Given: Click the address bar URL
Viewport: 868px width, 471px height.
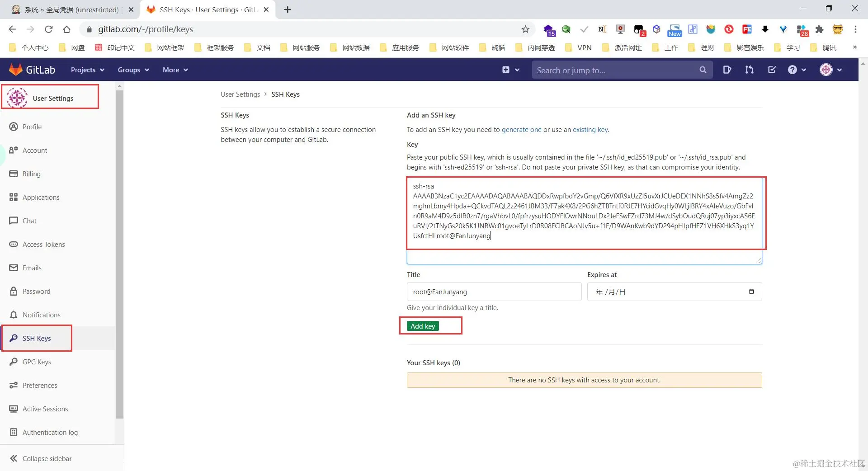Looking at the screenshot, I should 146,29.
